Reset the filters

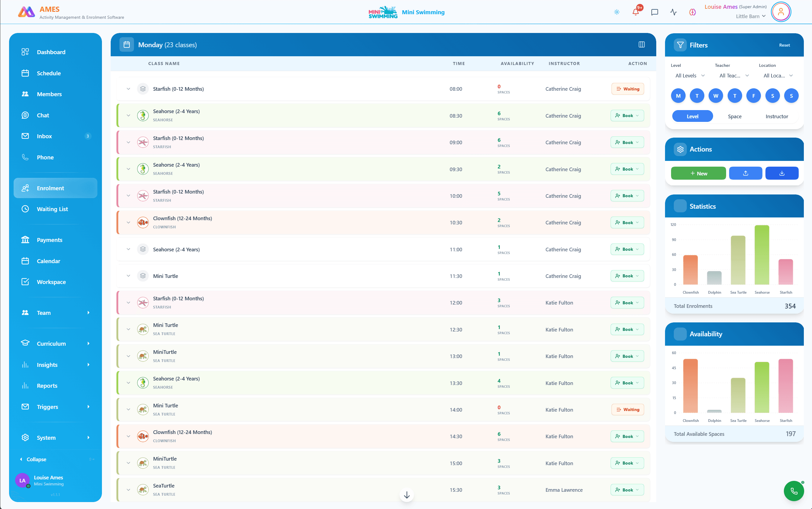(x=784, y=45)
